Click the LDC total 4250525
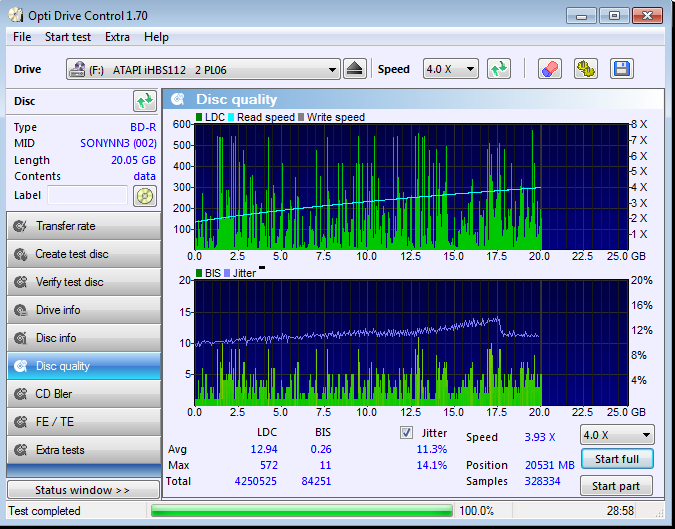This screenshot has height=529, width=675. click(256, 481)
